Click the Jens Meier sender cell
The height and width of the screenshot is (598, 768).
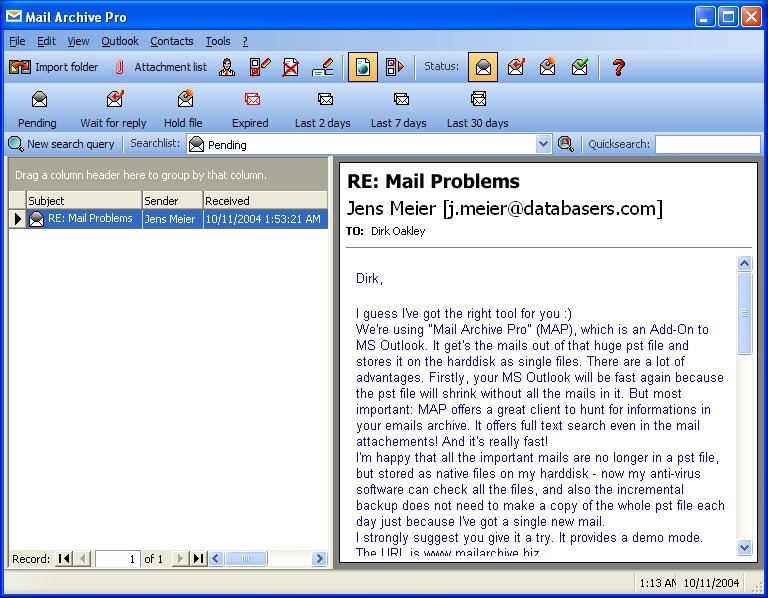[172, 218]
